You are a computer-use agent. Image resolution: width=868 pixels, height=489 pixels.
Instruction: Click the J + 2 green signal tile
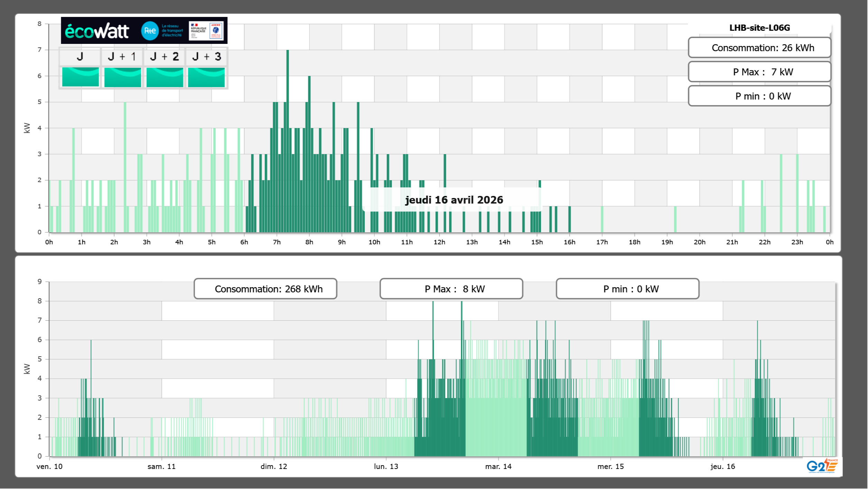165,77
